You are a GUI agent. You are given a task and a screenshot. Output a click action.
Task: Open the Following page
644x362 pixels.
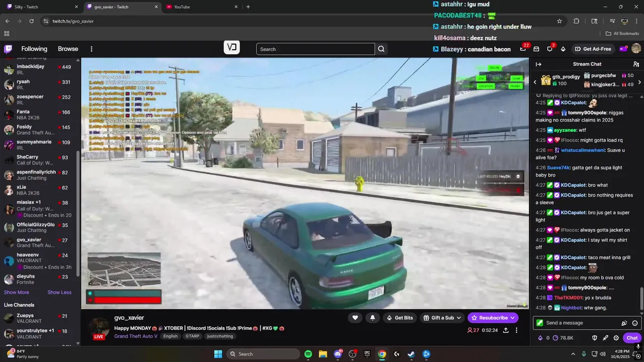[x=34, y=49]
